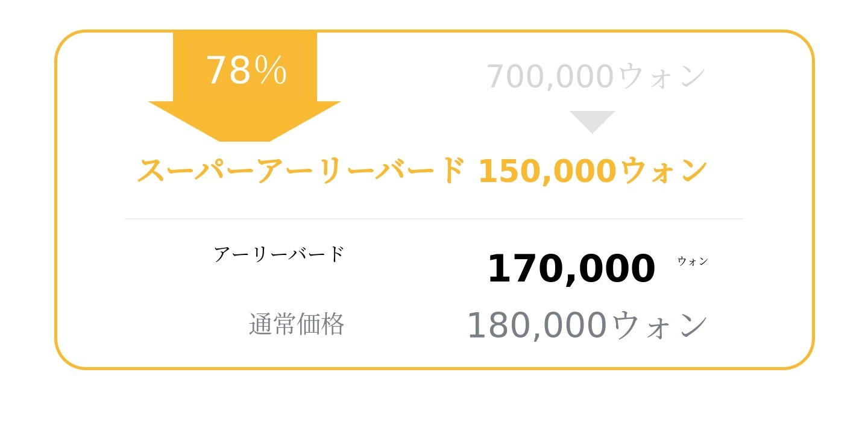
Task: Click the gray 通常価格 label
Action: point(297,324)
